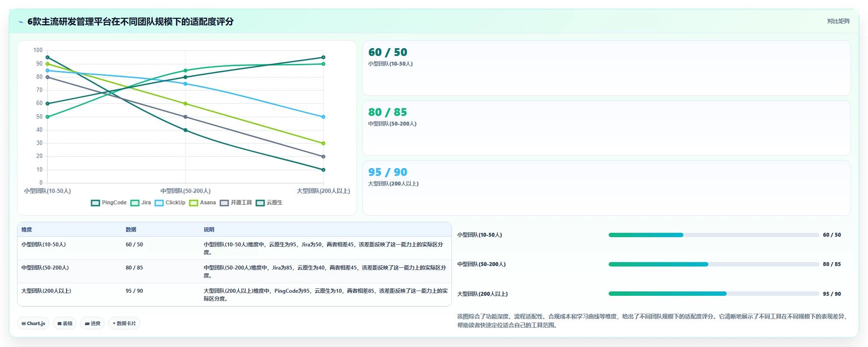868x347 pixels.
Task: Select the Asana point at 大型团队, value 30
Action: click(323, 143)
